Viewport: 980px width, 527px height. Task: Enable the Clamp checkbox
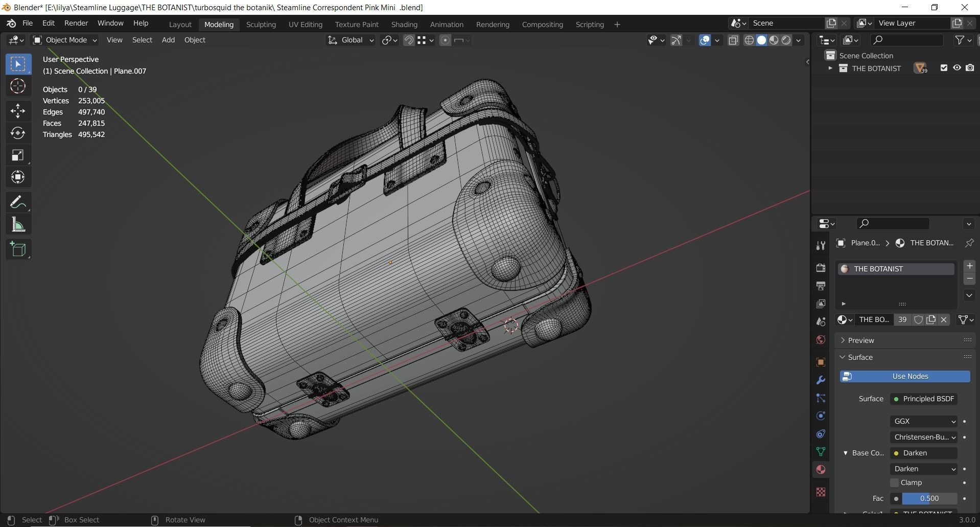coord(894,483)
